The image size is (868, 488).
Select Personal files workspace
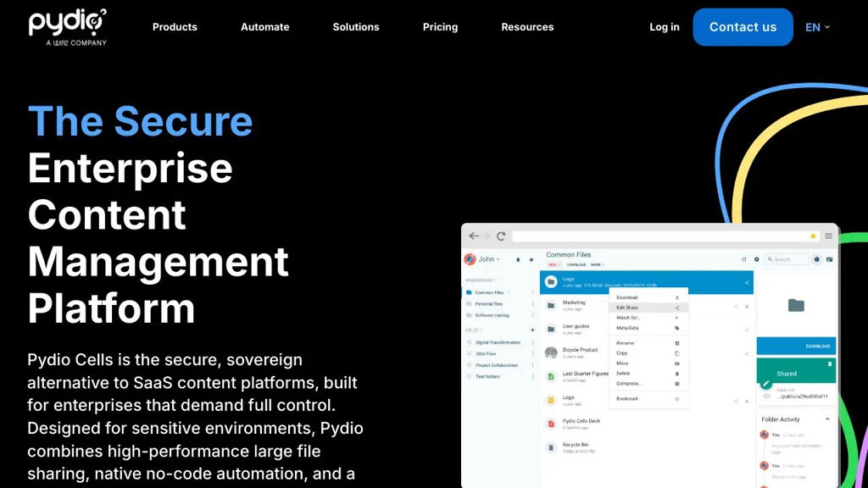[489, 304]
